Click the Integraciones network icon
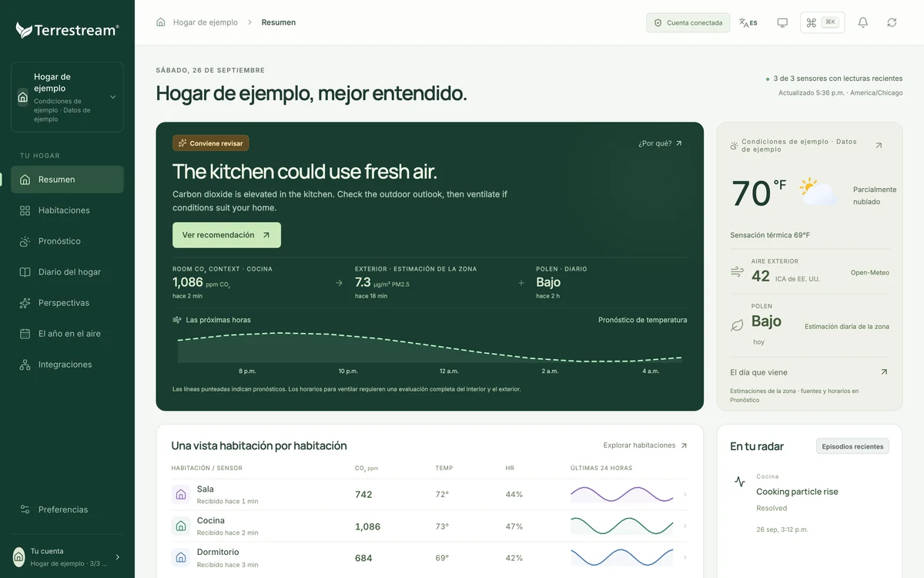 (25, 365)
